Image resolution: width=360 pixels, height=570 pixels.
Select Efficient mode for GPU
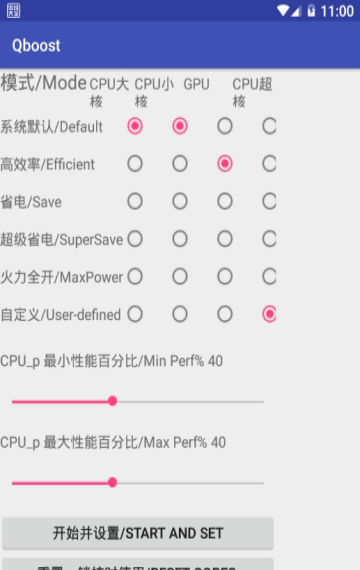coord(225,164)
